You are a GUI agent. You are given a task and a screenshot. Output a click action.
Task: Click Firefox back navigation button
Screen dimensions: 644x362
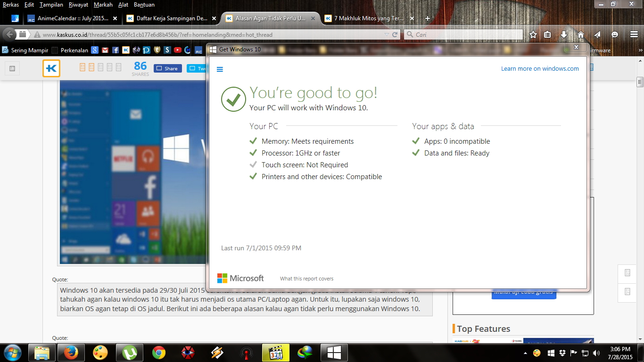[x=9, y=34]
